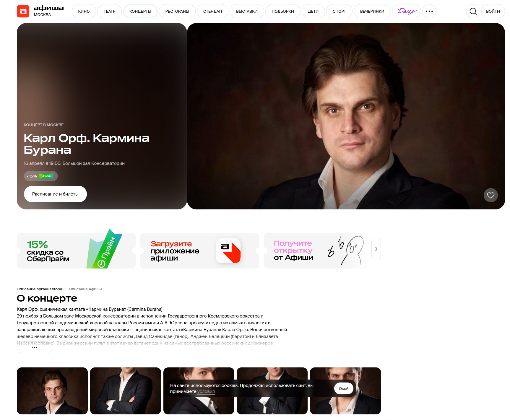
Task: Open cookie условия link
Action: click(x=206, y=391)
